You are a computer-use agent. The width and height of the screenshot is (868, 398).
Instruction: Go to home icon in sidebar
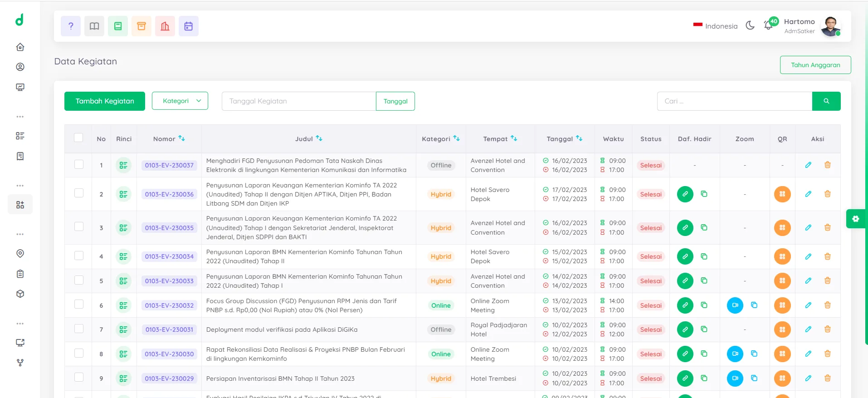click(x=20, y=47)
